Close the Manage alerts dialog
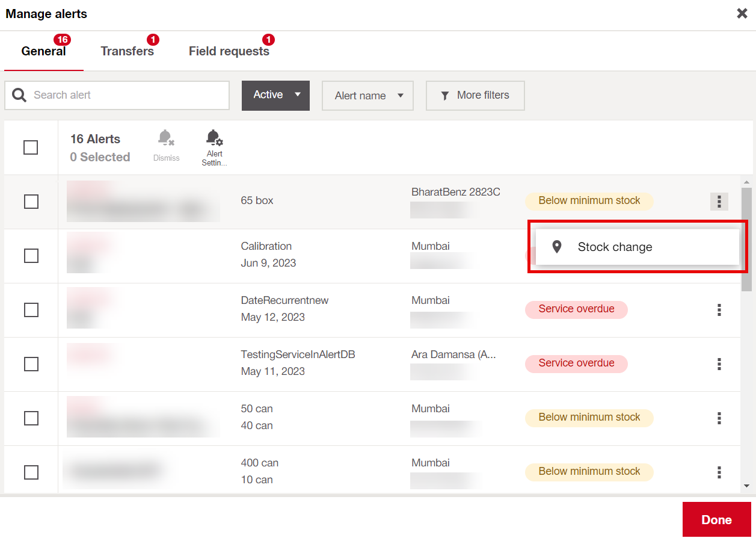The width and height of the screenshot is (756, 538). click(x=742, y=14)
